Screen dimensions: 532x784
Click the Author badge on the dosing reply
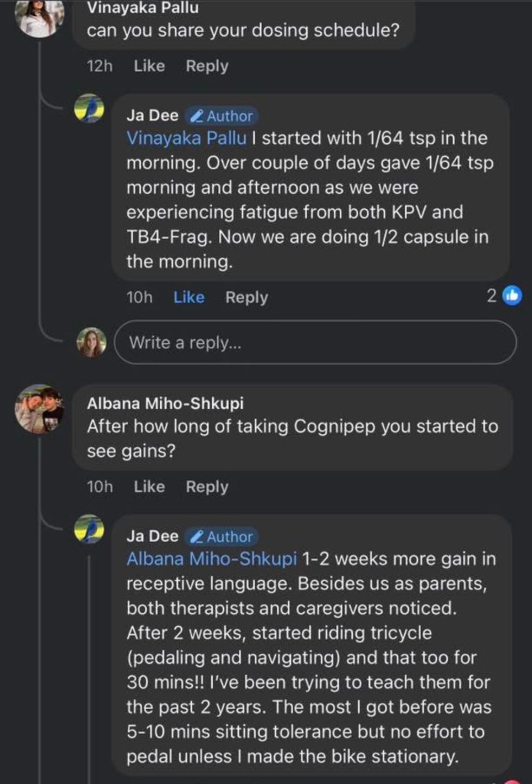[222, 116]
